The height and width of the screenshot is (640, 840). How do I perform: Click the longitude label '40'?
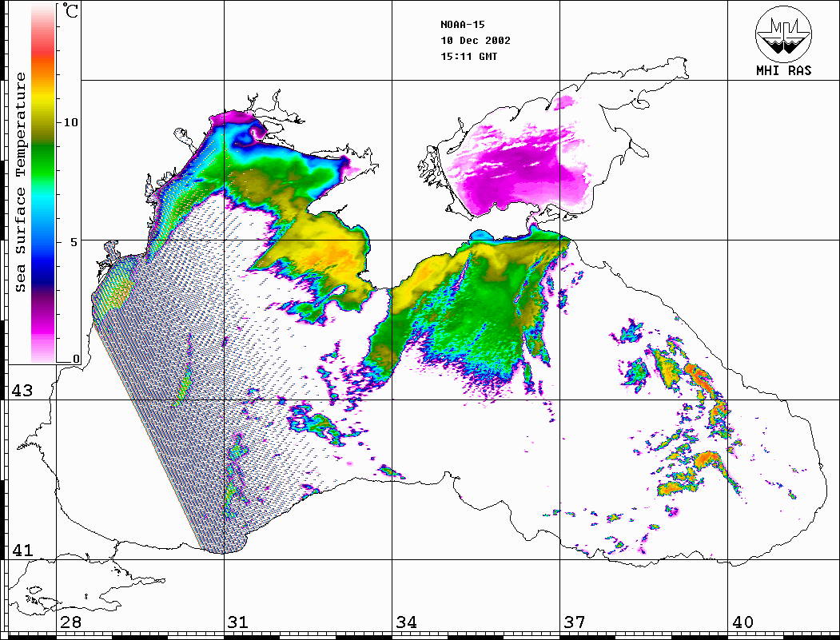(742, 622)
